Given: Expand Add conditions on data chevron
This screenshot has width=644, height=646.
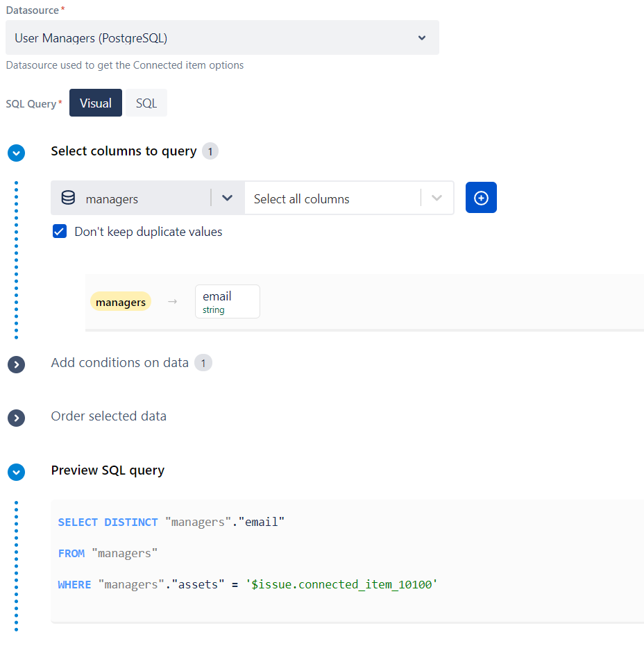Looking at the screenshot, I should 16,364.
